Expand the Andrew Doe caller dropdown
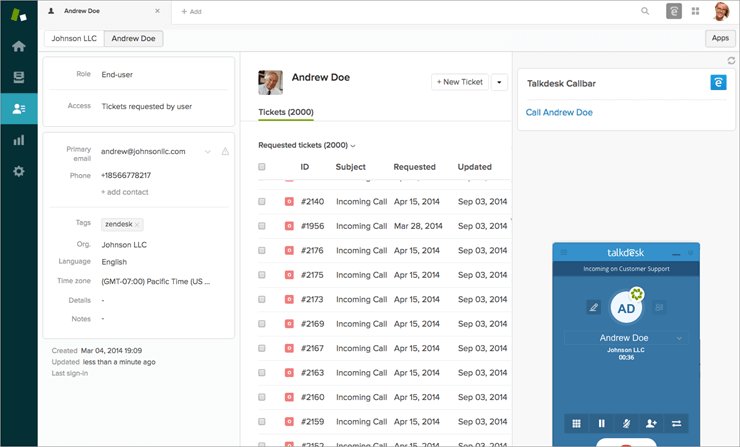Viewport: 740px width, 447px height. click(x=680, y=339)
